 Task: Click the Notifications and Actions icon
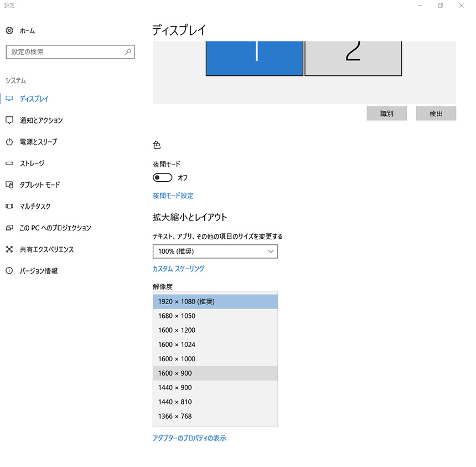click(x=9, y=120)
